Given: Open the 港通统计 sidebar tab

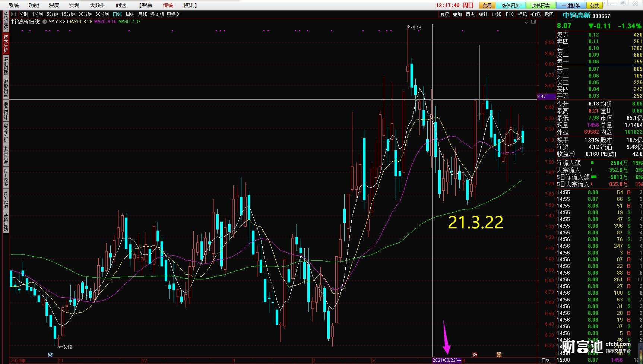Looking at the screenshot, I should 6,111.
